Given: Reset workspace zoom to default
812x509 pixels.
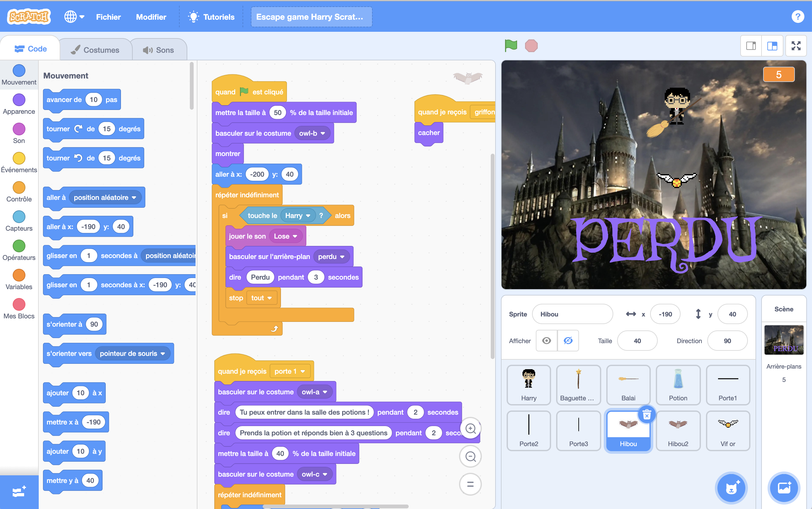Looking at the screenshot, I should coord(470,485).
